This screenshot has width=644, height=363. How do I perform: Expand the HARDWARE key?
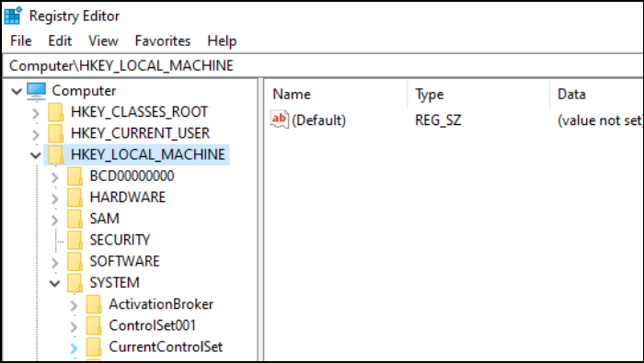(x=54, y=199)
